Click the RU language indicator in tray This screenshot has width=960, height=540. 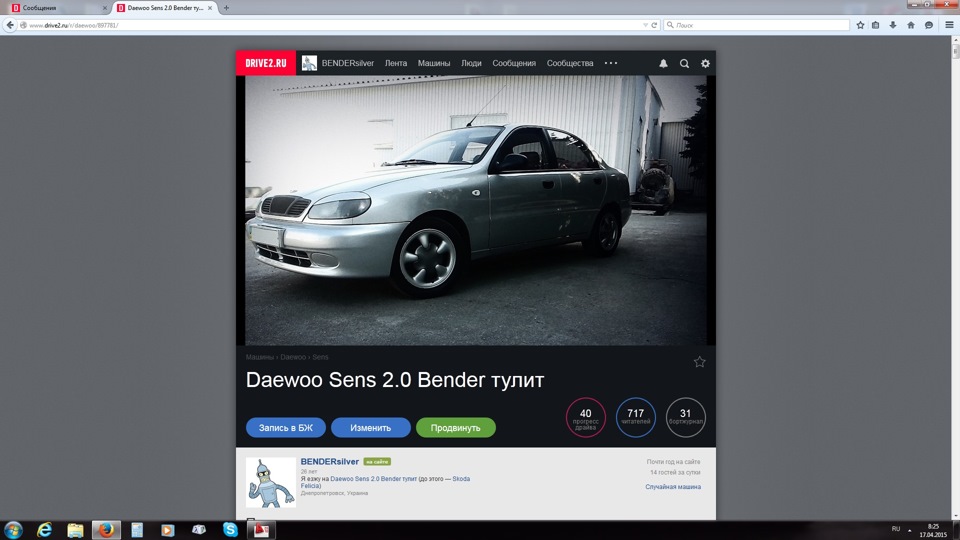coord(896,529)
